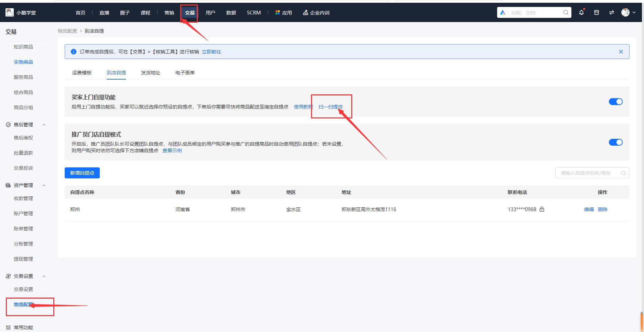Click the user avatar in top bar
The image size is (644, 332).
(625, 12)
